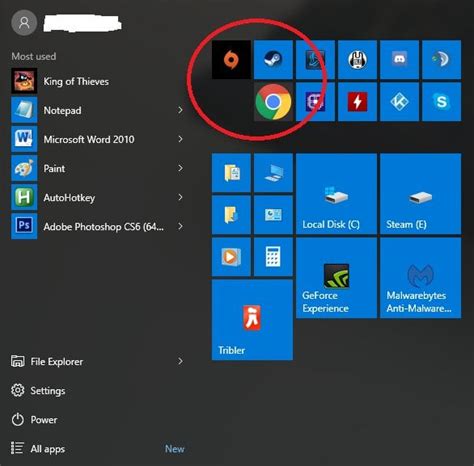Launch Steam from its tile

click(x=273, y=60)
